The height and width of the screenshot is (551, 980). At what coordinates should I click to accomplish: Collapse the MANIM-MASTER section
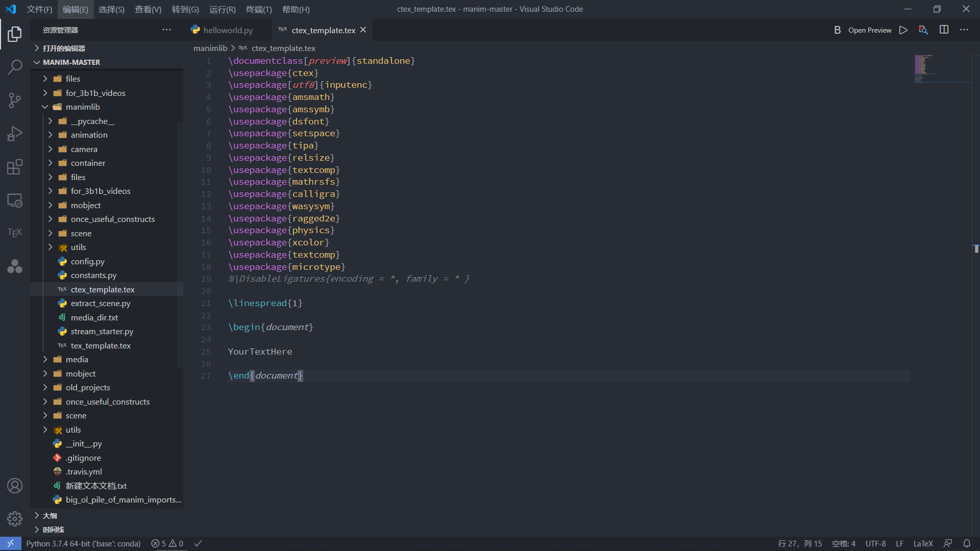point(107,62)
